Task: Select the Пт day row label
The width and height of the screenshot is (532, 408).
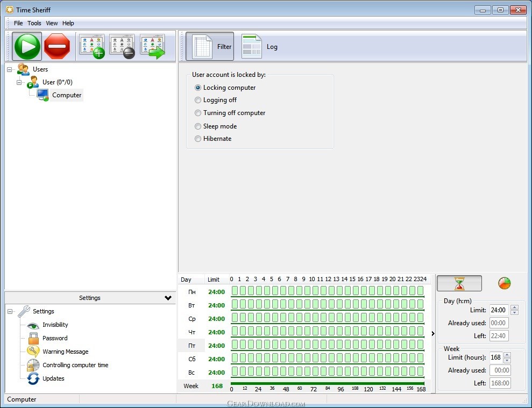Action: click(x=191, y=346)
